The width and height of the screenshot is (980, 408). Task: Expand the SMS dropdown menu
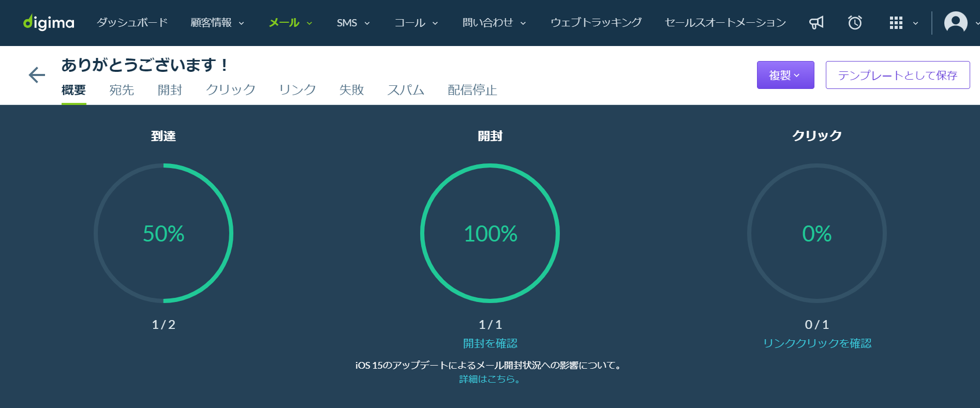[x=353, y=23]
